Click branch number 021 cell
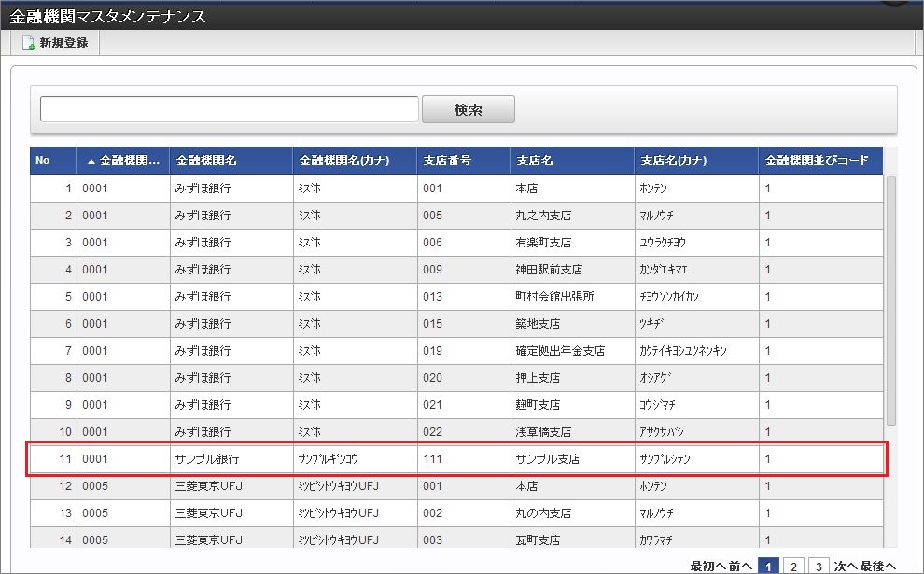 click(464, 405)
